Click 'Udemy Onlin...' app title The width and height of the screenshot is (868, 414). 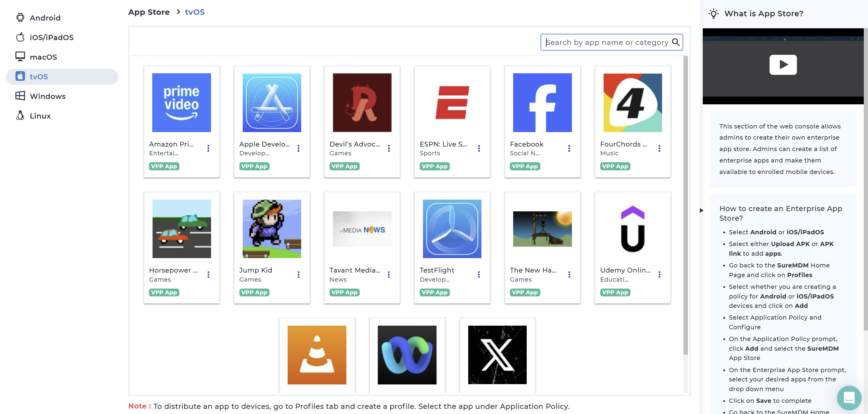625,270
